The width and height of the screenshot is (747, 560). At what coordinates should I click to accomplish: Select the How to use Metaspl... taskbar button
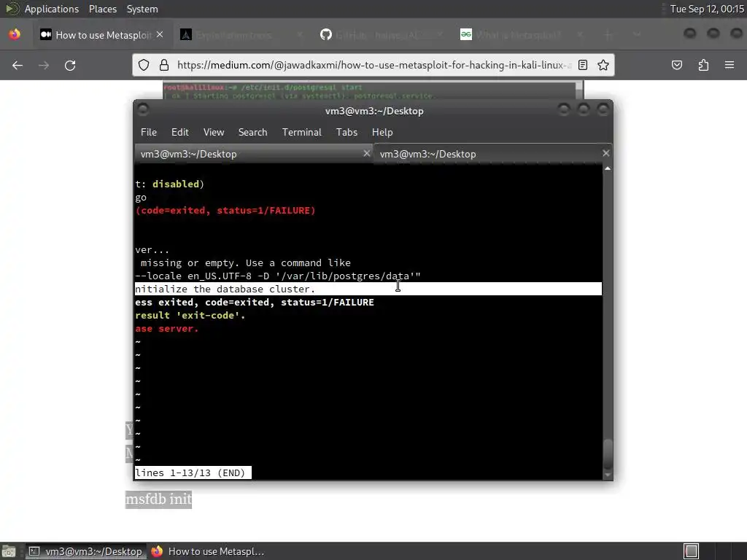208,551
